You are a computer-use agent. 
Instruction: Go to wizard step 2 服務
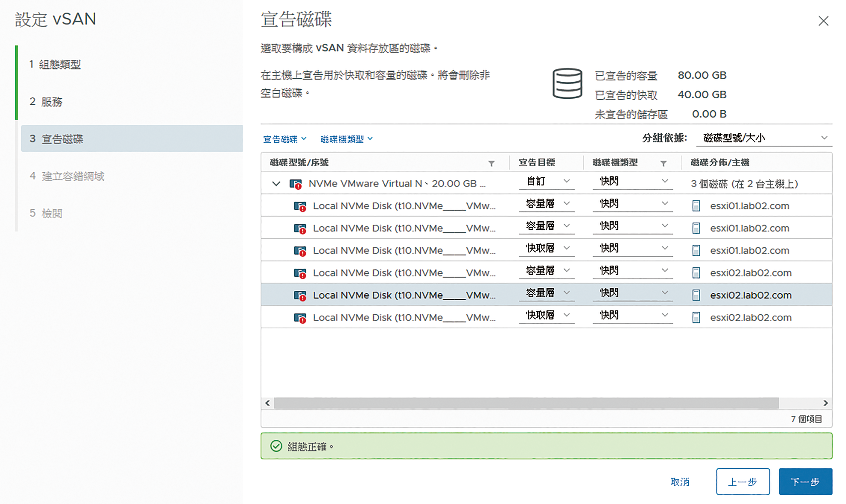pos(46,101)
